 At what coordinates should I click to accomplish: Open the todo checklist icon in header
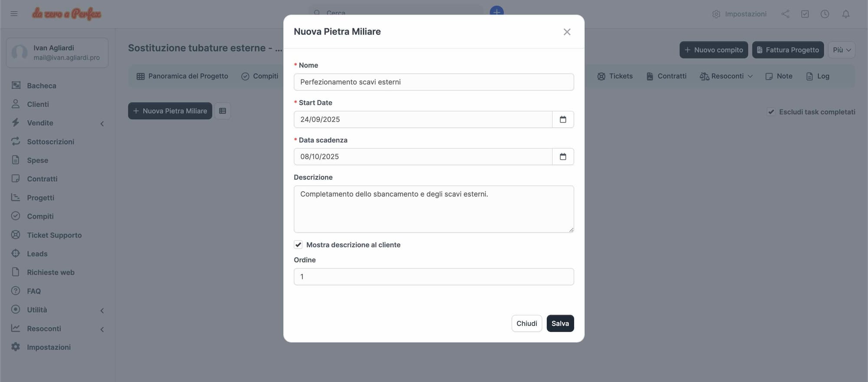[805, 14]
